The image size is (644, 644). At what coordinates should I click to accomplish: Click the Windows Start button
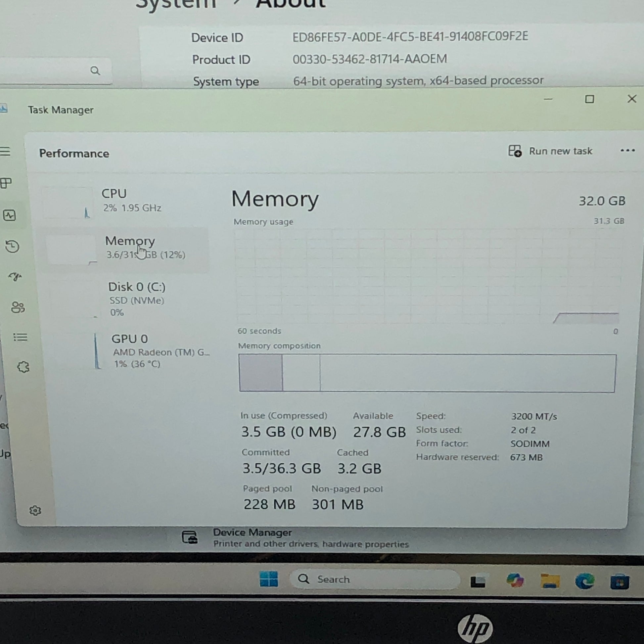point(269,579)
